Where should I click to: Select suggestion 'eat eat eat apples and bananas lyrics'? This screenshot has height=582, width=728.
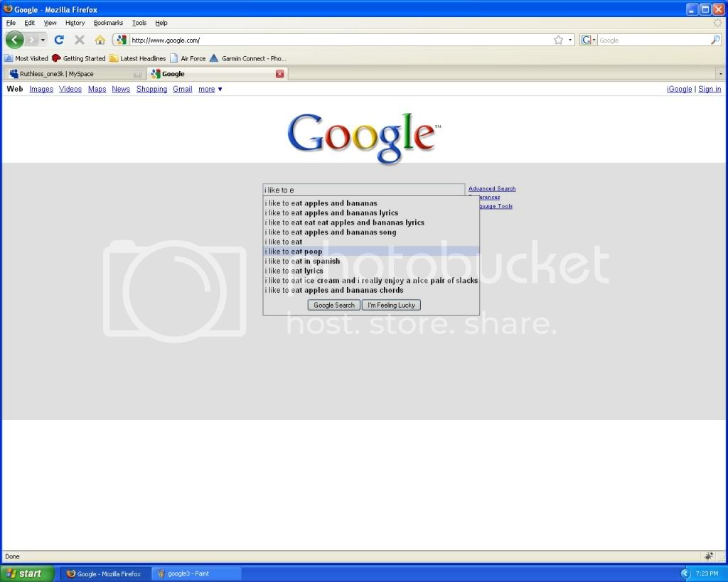click(x=371, y=222)
